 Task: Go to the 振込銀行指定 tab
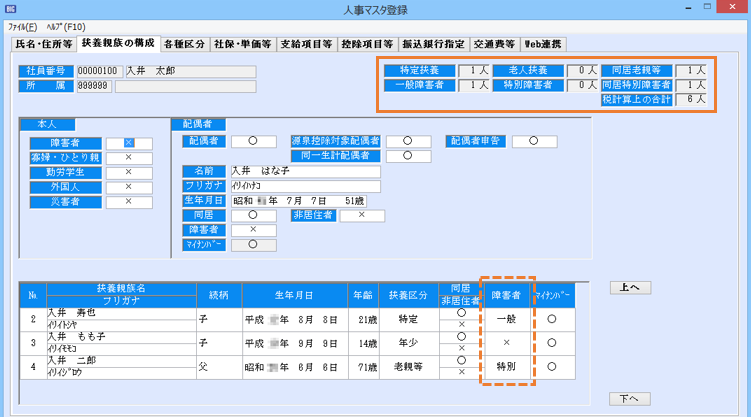click(x=431, y=44)
